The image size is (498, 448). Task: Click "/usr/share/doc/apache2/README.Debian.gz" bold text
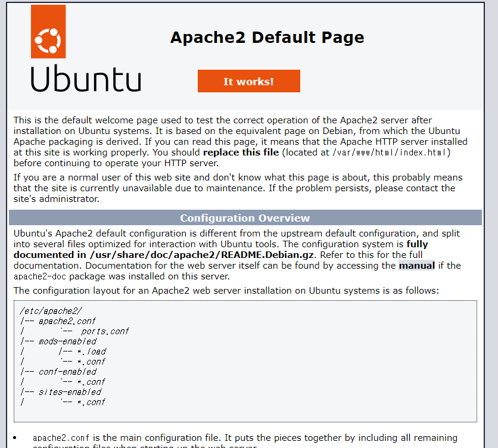(x=202, y=255)
